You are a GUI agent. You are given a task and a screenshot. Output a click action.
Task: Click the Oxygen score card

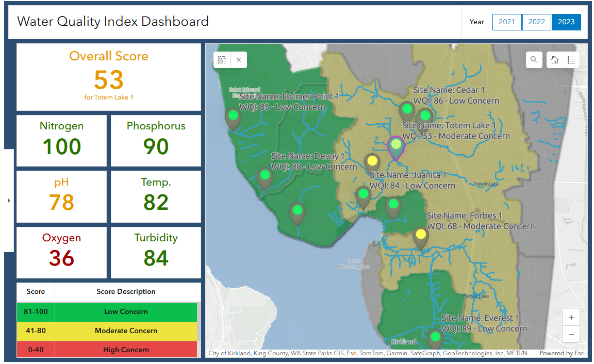click(61, 252)
